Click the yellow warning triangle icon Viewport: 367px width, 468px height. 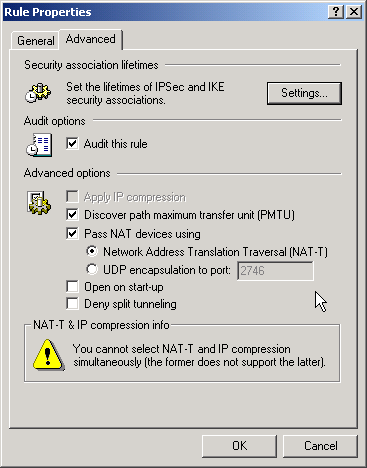(48, 355)
